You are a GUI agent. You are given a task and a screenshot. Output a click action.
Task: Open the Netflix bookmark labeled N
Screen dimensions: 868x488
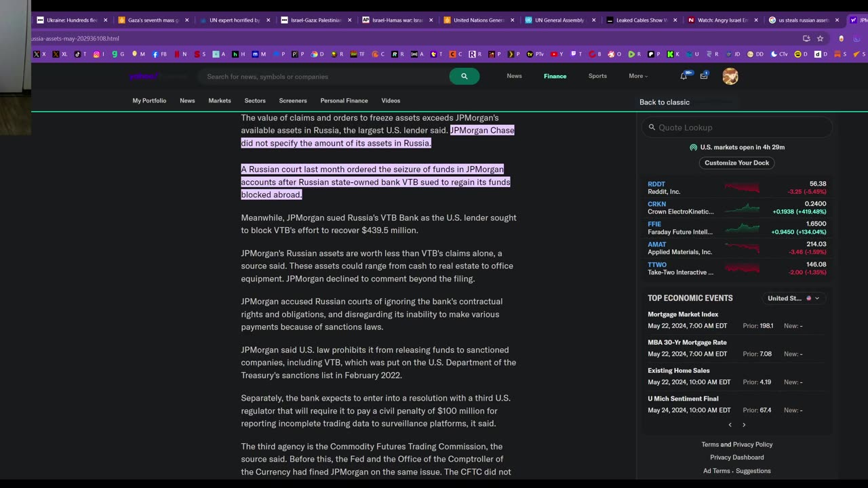(180, 54)
